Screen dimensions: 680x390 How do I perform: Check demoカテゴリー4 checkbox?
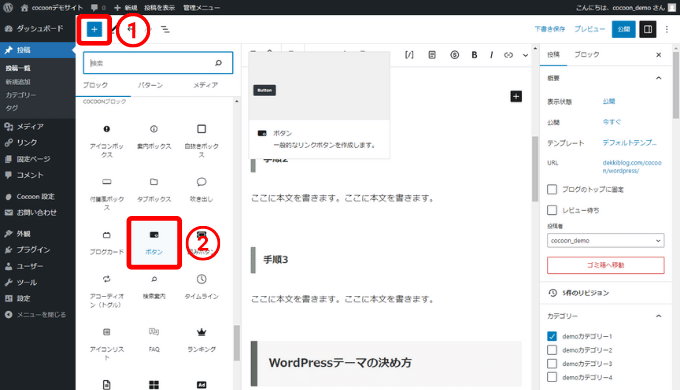(552, 377)
